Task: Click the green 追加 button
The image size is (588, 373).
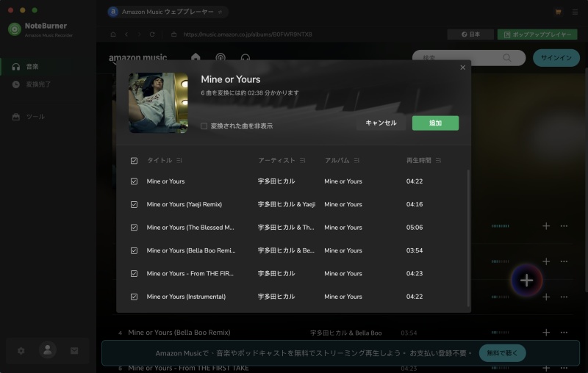Action: tap(435, 123)
